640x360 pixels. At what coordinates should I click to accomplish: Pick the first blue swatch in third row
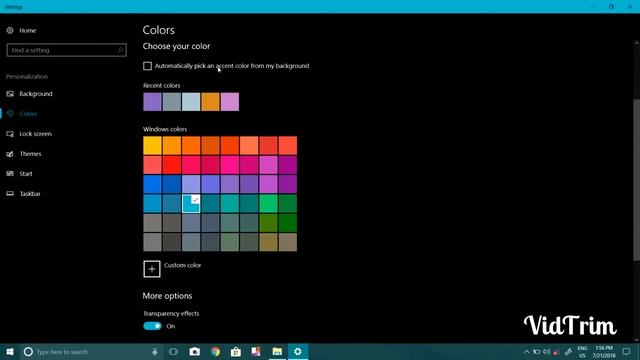(x=152, y=184)
